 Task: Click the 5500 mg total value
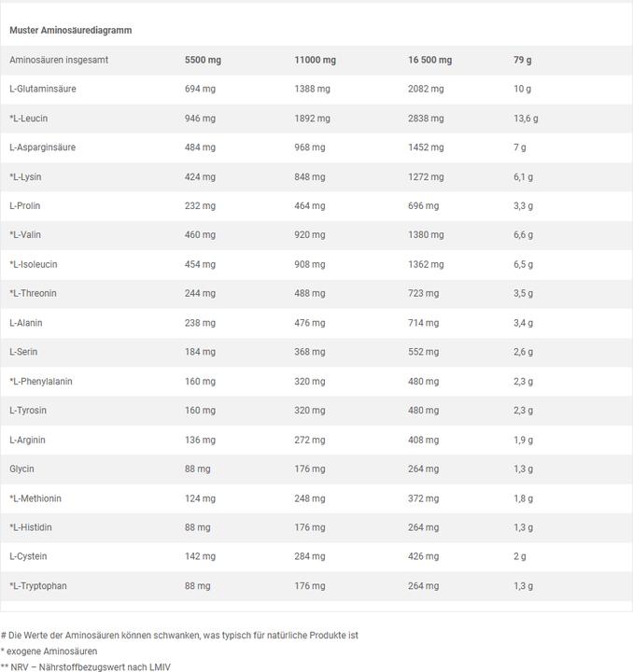click(203, 60)
